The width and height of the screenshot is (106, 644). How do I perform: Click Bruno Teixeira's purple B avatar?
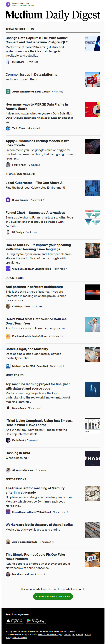click(x=8, y=200)
